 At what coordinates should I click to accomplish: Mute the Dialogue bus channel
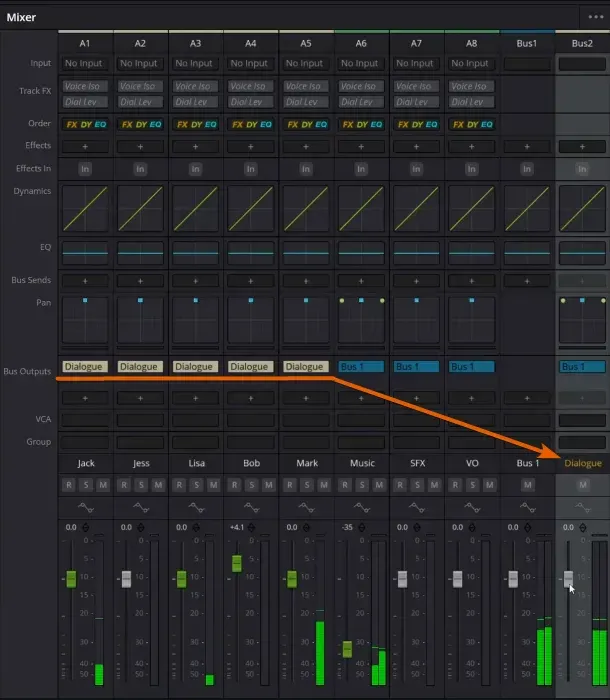point(583,485)
